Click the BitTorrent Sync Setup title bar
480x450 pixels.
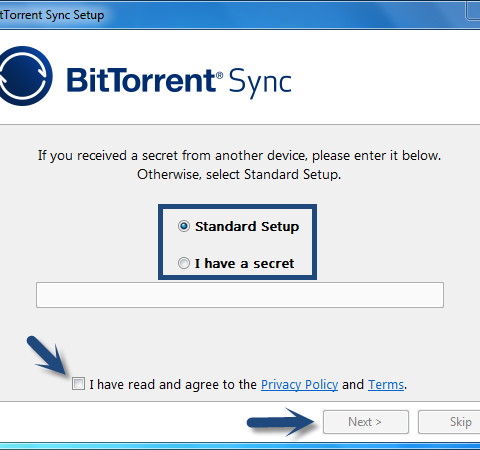coord(233,15)
